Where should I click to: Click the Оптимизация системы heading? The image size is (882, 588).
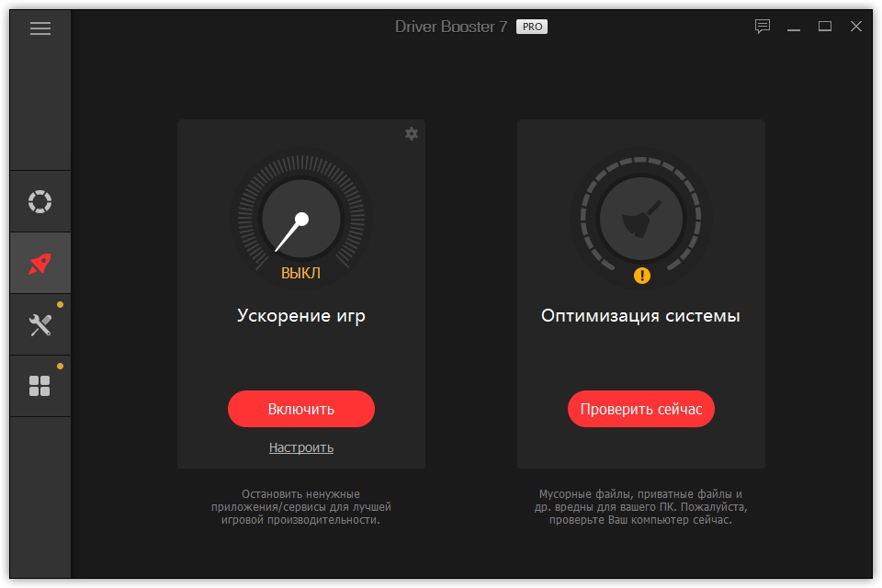click(640, 316)
